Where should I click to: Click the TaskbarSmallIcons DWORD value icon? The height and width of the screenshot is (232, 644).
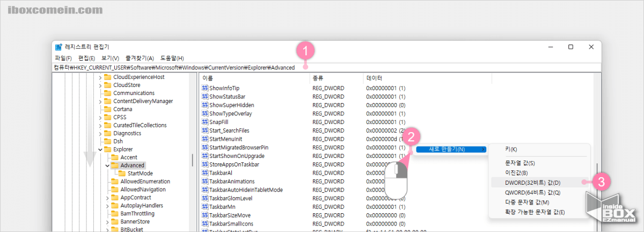(204, 223)
